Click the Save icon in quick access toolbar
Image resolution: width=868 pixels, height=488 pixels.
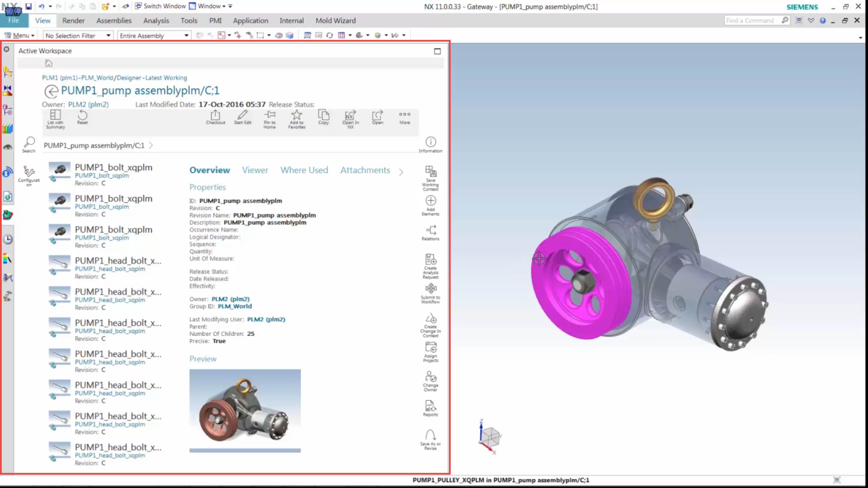click(x=29, y=6)
